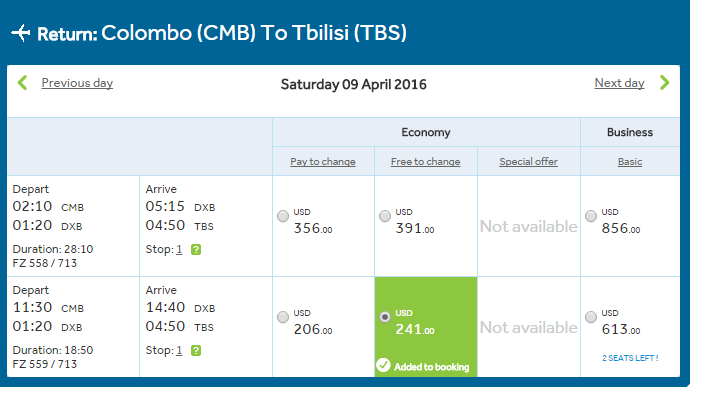Screen dimensions: 707x400
Task: Click the Added to booking checkmark icon
Action: tap(383, 365)
